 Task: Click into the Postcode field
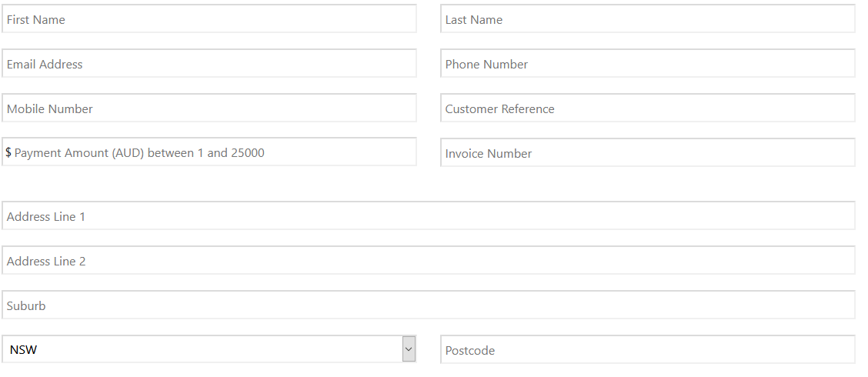pos(647,350)
